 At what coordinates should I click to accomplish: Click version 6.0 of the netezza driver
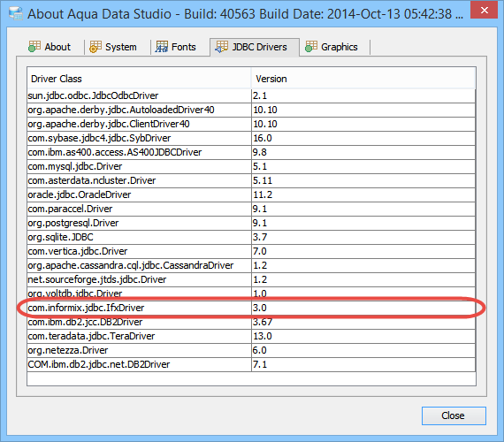pyautogui.click(x=260, y=350)
